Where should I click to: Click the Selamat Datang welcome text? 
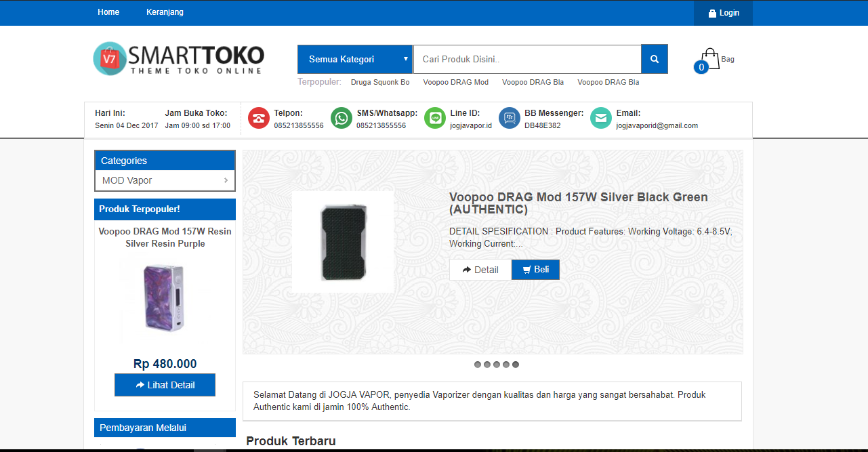[x=480, y=400]
